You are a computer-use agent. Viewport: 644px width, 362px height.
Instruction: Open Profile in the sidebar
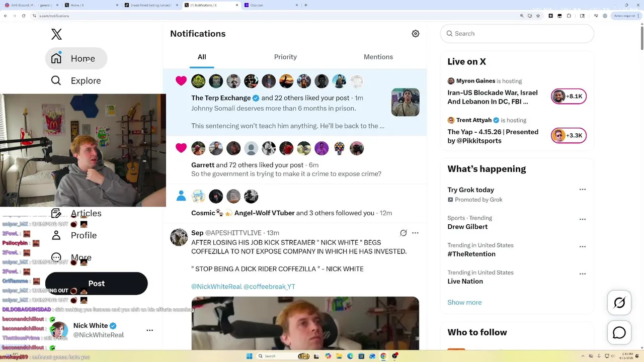[74, 235]
